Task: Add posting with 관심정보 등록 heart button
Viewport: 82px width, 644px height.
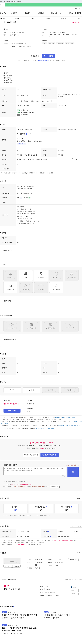Action: pyautogui.click(x=34, y=56)
